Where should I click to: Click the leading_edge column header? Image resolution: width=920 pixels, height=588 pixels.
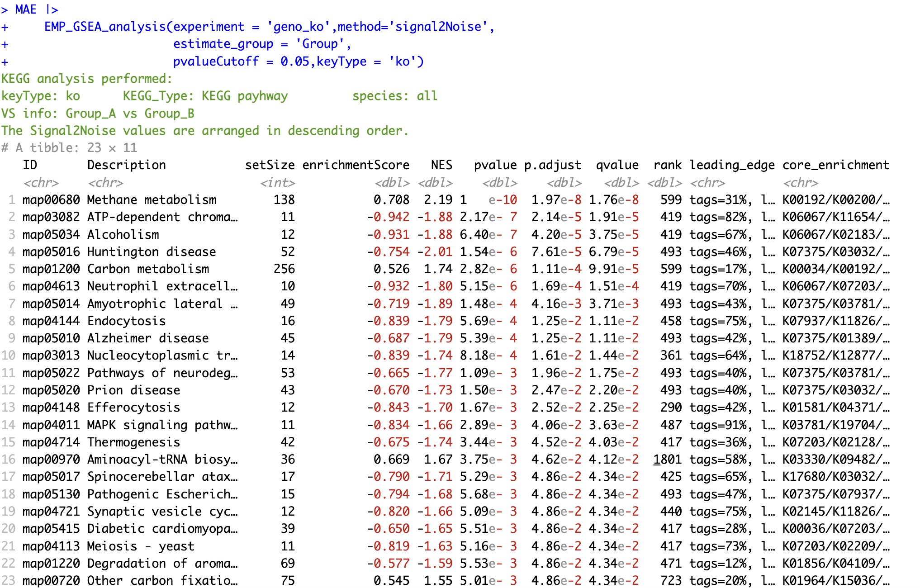[731, 165]
